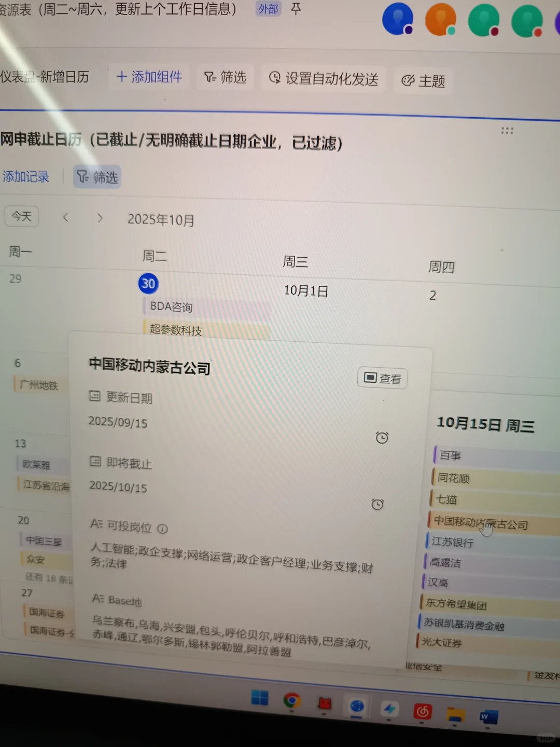Click the 2025年10月 month label

(x=161, y=220)
